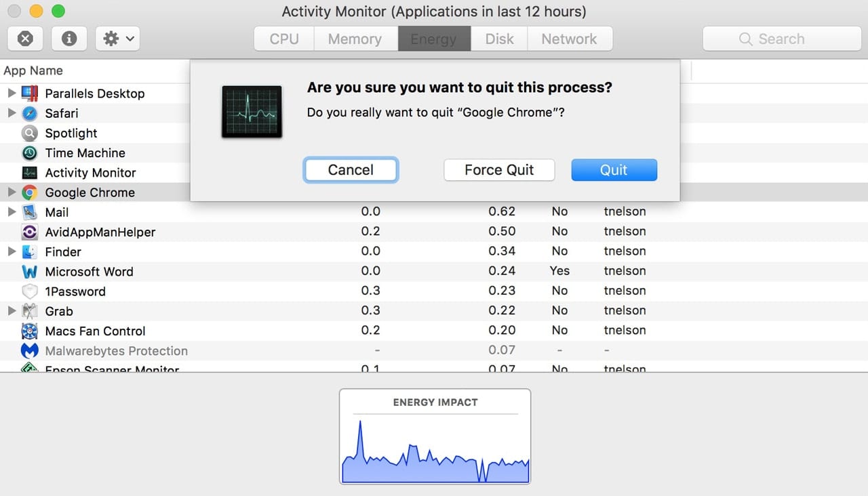The height and width of the screenshot is (496, 868).
Task: Open the gear actions dropdown menu
Action: [x=118, y=39]
